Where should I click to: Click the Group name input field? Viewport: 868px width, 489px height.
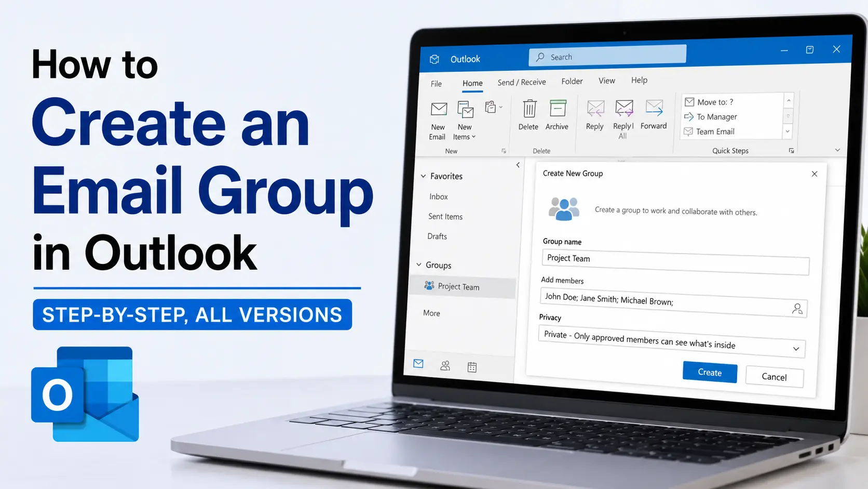pos(675,262)
